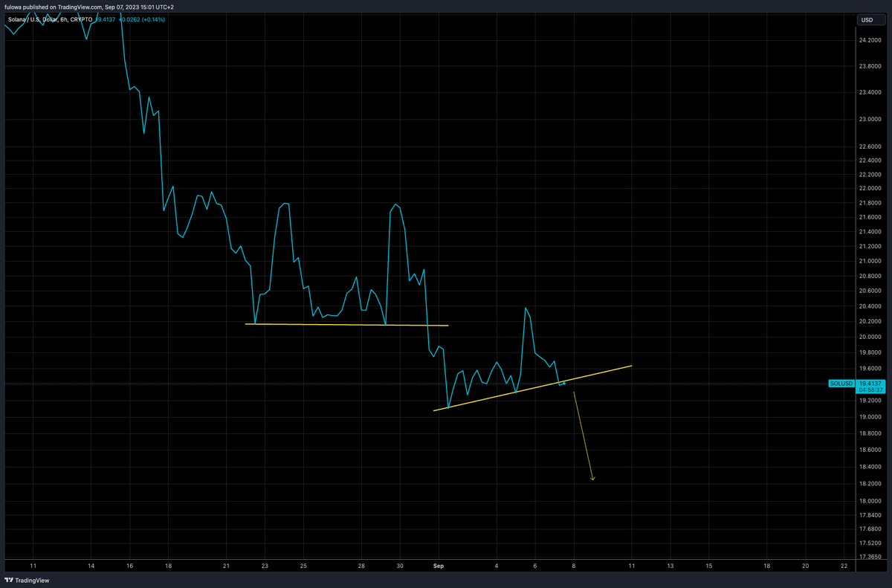Click the 20.6000 price axis label
Image resolution: width=892 pixels, height=588 pixels.
(870, 291)
